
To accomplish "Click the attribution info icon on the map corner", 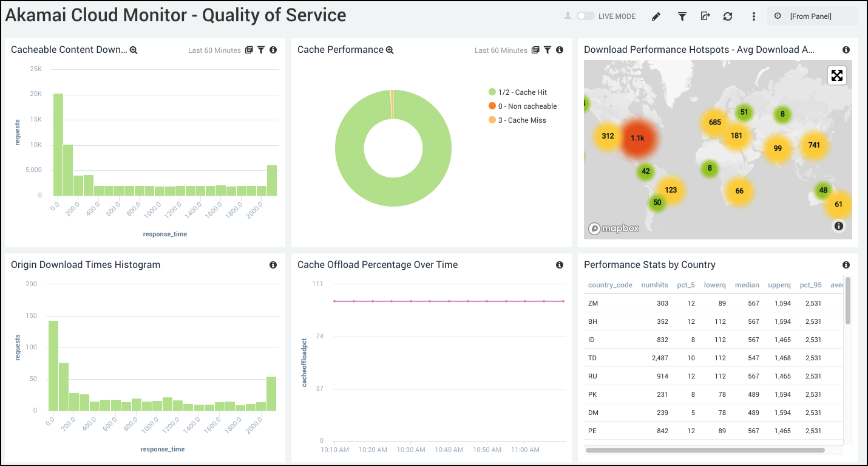I will point(839,226).
